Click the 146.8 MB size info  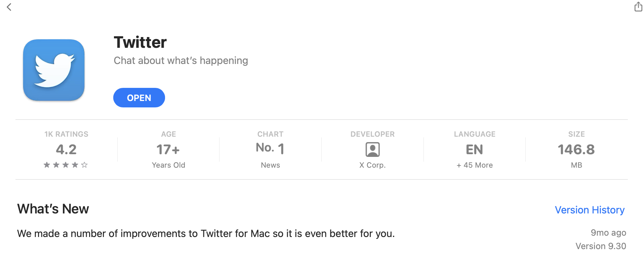pyautogui.click(x=576, y=149)
